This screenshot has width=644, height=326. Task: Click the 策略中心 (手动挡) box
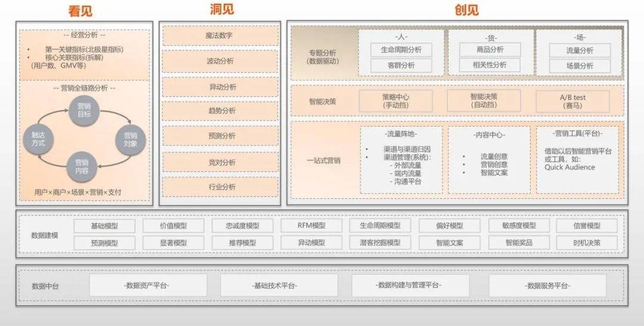pyautogui.click(x=395, y=100)
